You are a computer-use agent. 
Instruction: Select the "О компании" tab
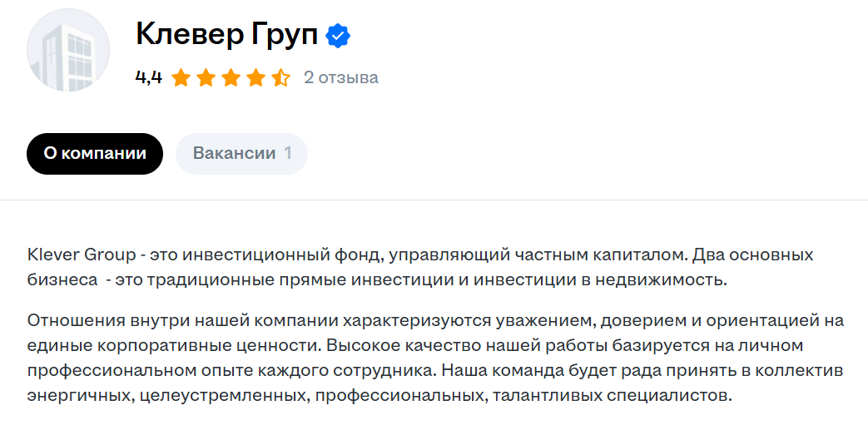click(95, 154)
